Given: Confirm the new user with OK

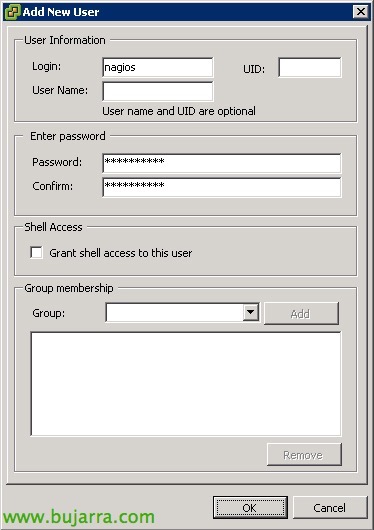Looking at the screenshot, I should 250,507.
